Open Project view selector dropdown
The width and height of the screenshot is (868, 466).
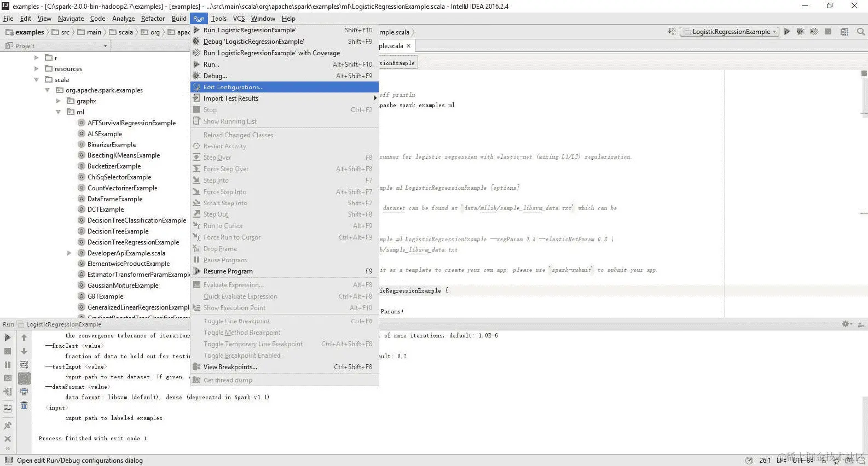click(x=57, y=46)
